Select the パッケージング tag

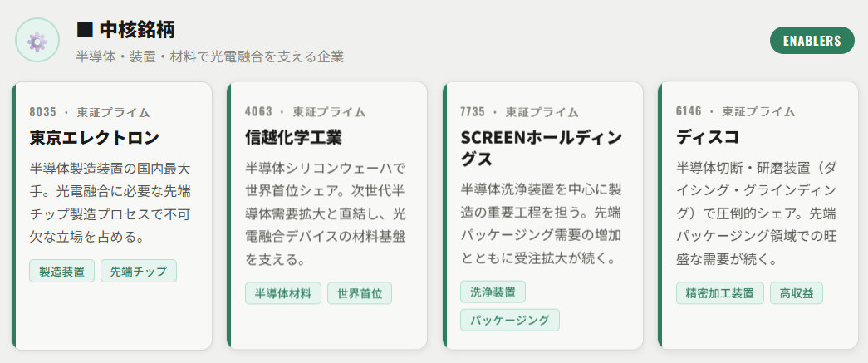click(x=510, y=320)
